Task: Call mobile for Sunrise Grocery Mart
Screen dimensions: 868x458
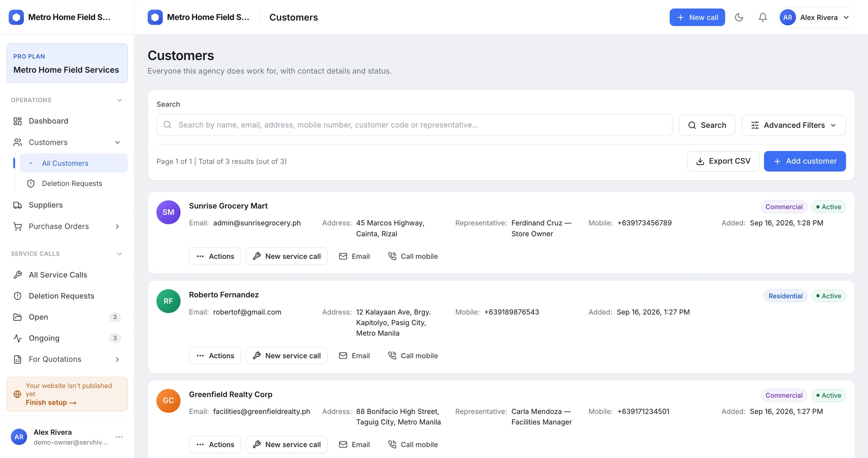Action: click(x=413, y=256)
